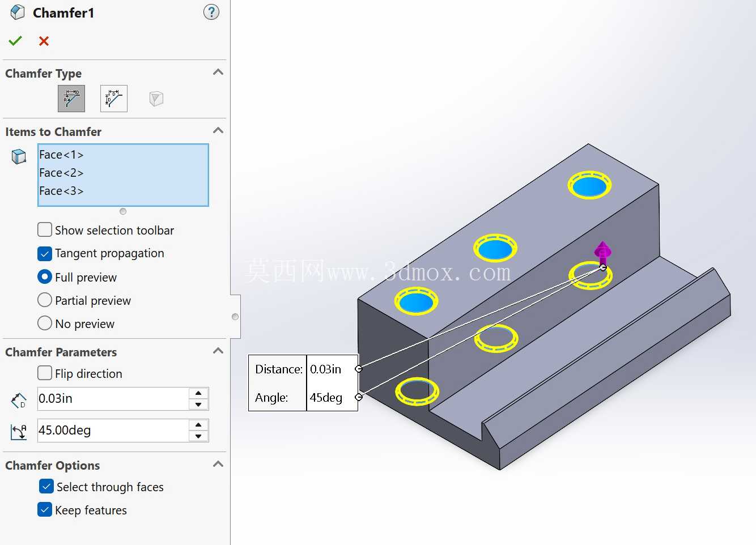Increase distance value with up arrow
This screenshot has height=545, width=756.
point(198,393)
